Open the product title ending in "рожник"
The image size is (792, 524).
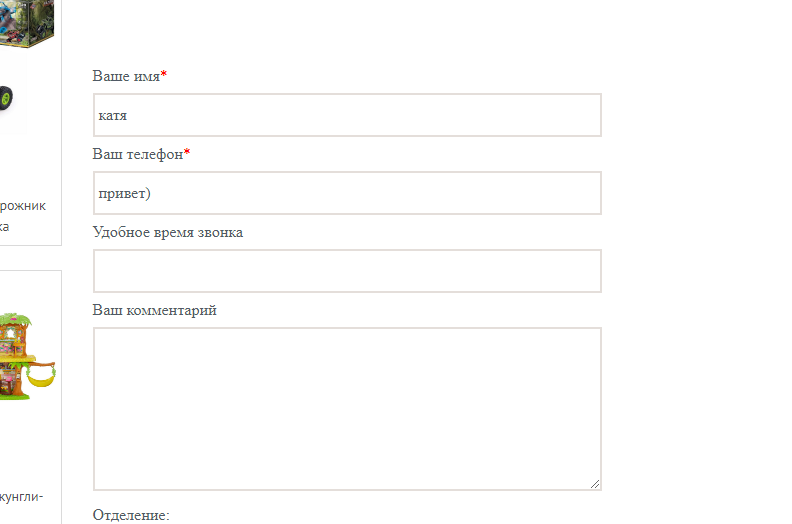click(x=22, y=205)
